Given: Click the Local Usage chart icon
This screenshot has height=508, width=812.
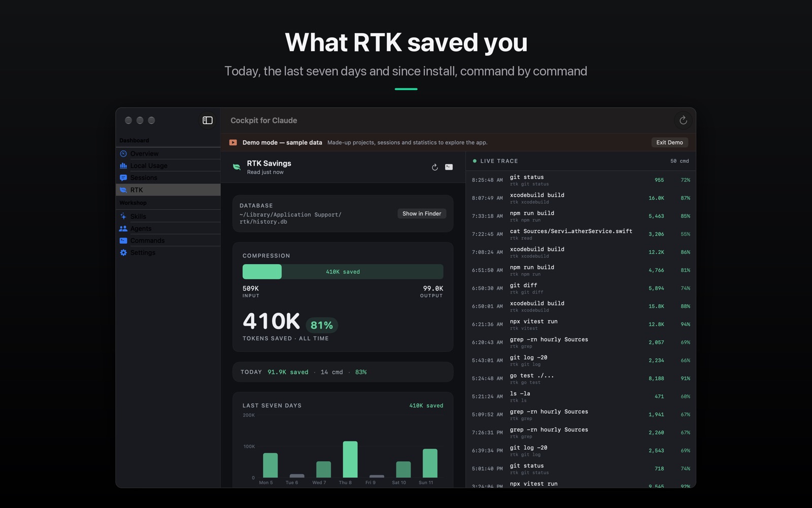Looking at the screenshot, I should click(x=123, y=166).
